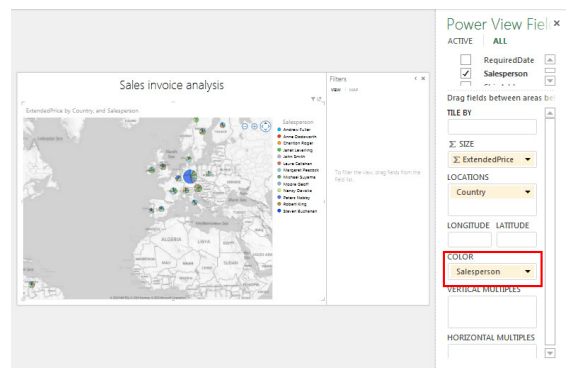576x386 pixels.
Task: Click the LONGITUDE field box
Action: click(x=469, y=239)
